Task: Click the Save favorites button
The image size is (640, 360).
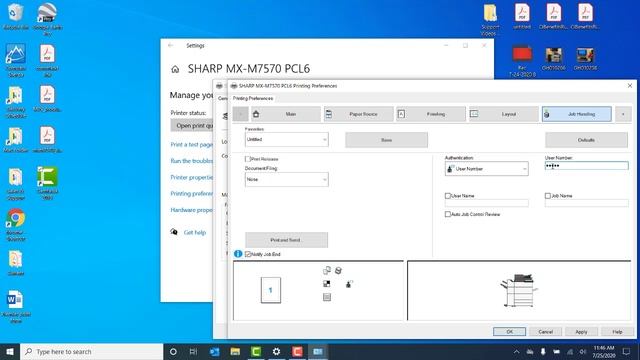Action: (x=387, y=140)
